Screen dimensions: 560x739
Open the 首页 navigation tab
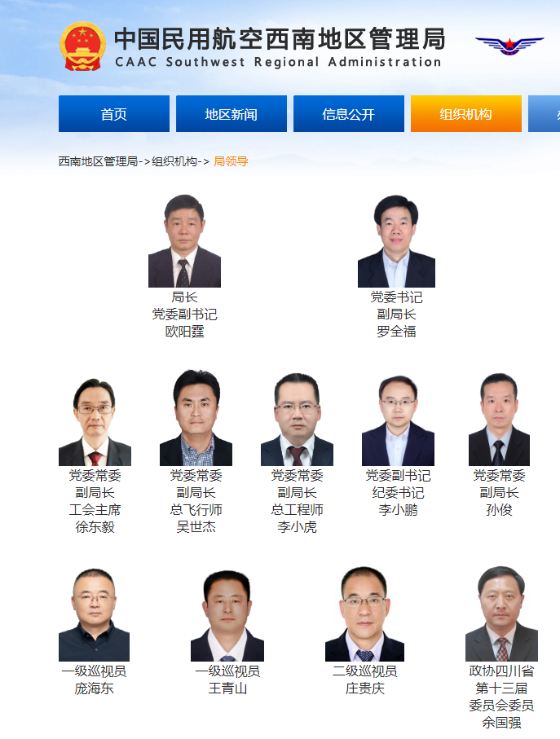[x=114, y=113]
